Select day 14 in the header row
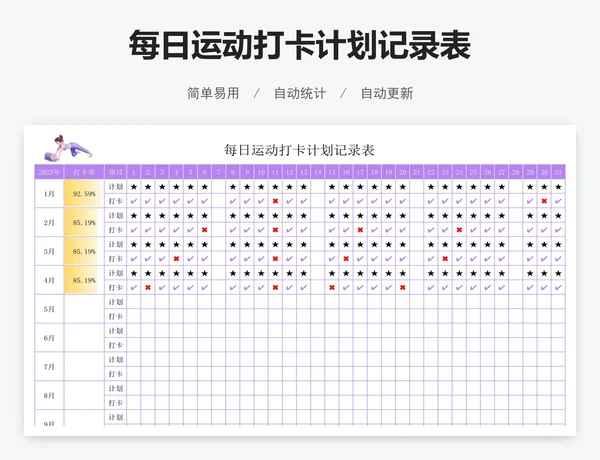600x460 pixels. tap(318, 172)
